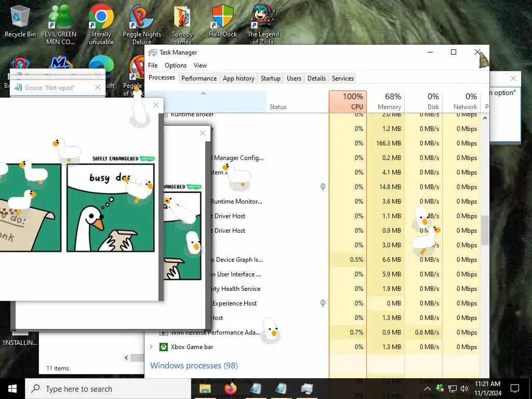Click the 14.8 MB memory cell

point(386,187)
